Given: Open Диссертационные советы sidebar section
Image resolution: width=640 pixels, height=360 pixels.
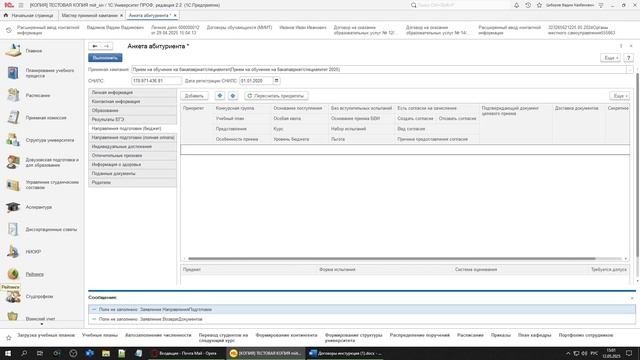Looking at the screenshot, I should [x=51, y=229].
